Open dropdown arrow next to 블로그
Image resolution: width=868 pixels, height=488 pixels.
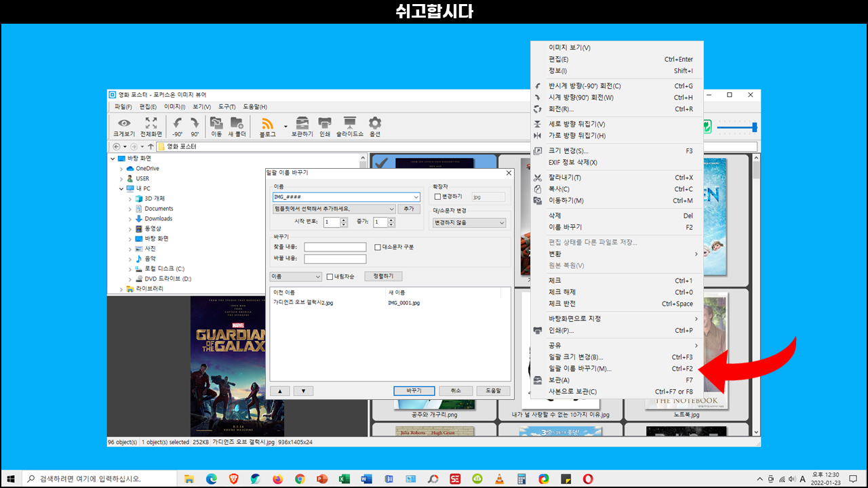tap(285, 126)
